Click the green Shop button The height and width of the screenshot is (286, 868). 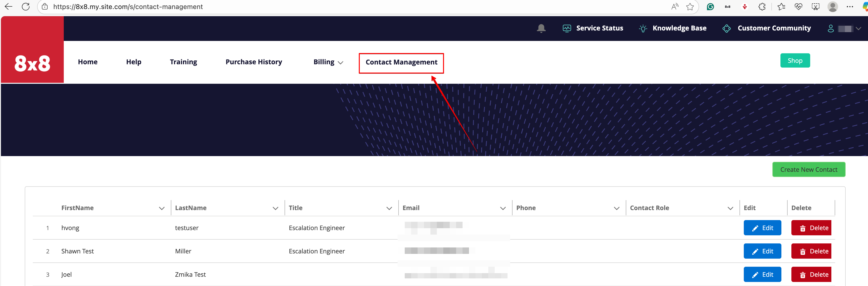tap(795, 60)
